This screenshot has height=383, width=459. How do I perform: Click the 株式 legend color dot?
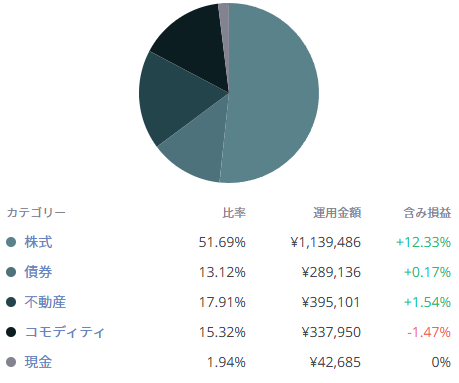[11, 242]
